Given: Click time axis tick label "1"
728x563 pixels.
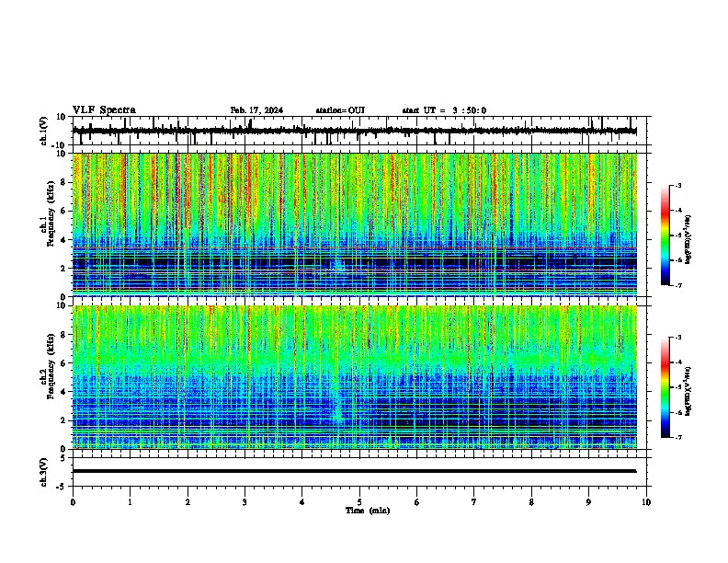Looking at the screenshot, I should tap(130, 502).
